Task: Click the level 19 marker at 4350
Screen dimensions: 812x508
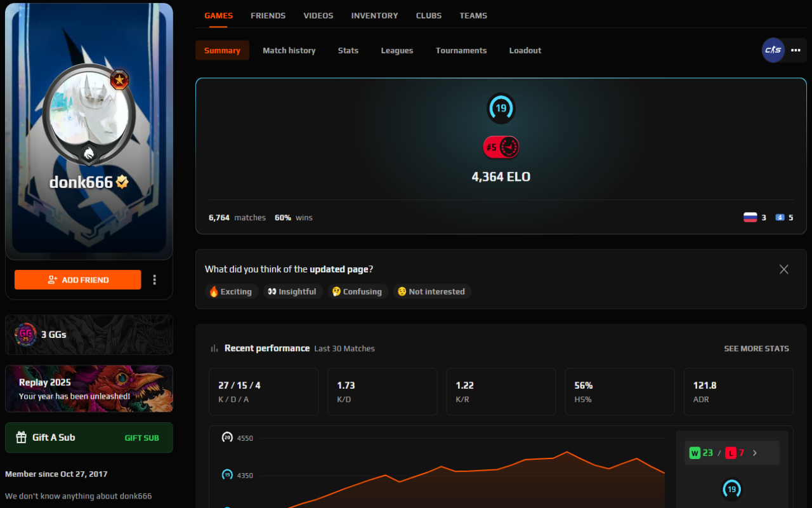Action: [x=227, y=475]
